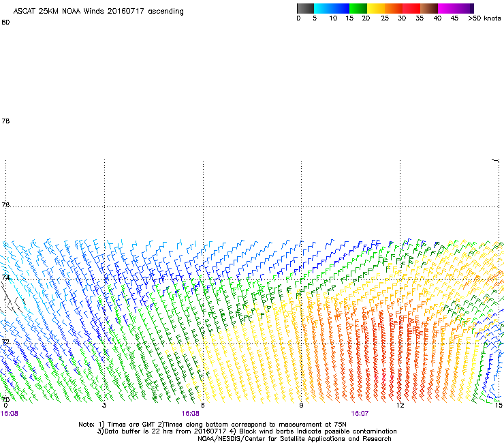Click the '>50 knots' legend label
Image resolution: width=504 pixels, height=443 pixels.
(x=484, y=18)
